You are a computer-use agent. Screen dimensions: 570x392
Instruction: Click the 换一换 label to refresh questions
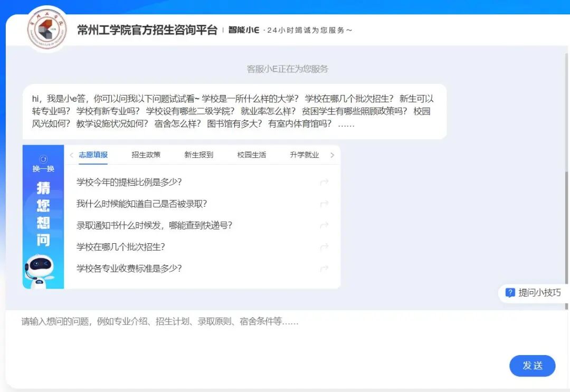click(x=43, y=169)
